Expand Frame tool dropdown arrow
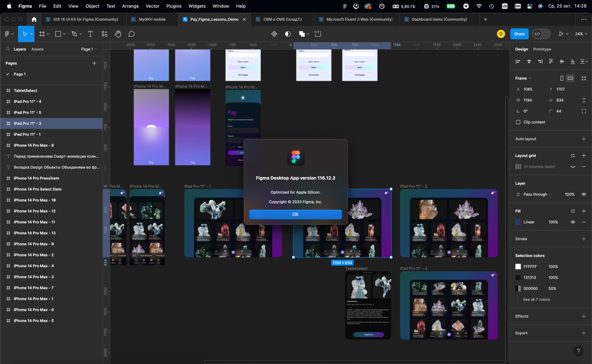 point(48,34)
